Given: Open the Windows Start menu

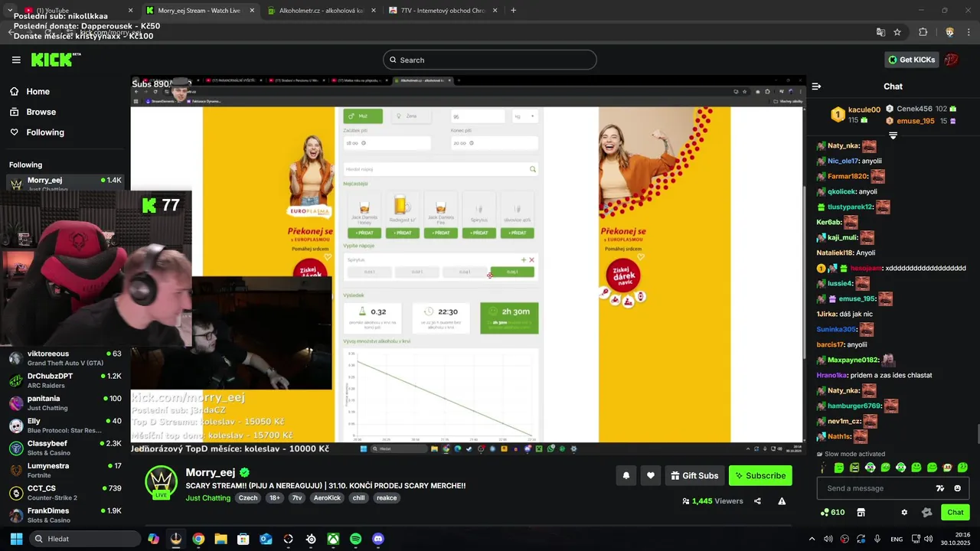Looking at the screenshot, I should click(16, 539).
